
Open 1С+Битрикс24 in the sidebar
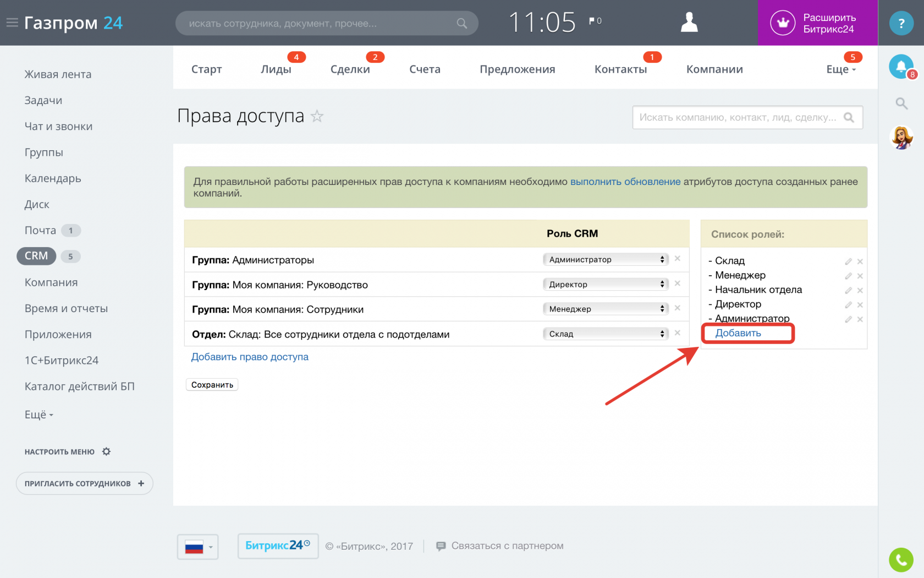tap(62, 361)
